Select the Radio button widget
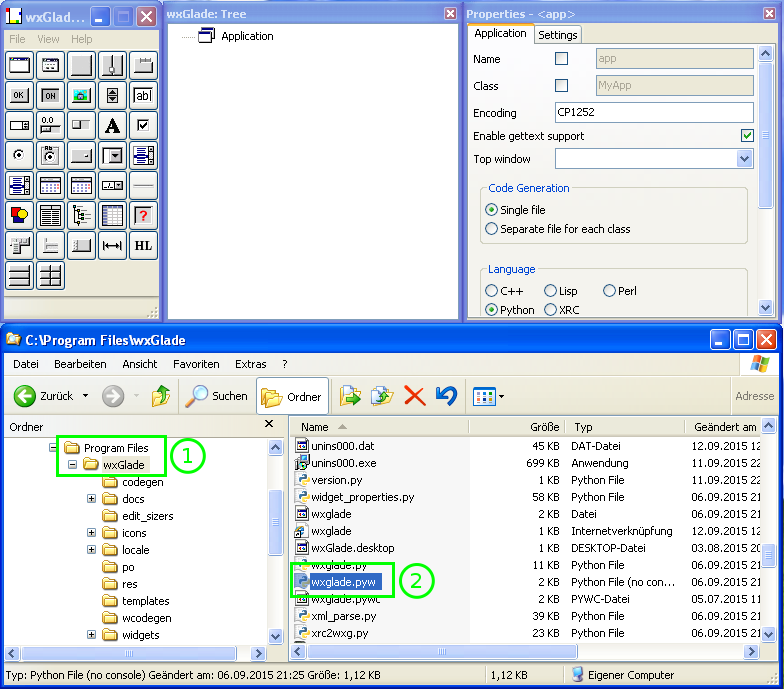Image resolution: width=784 pixels, height=689 pixels. pyautogui.click(x=20, y=155)
